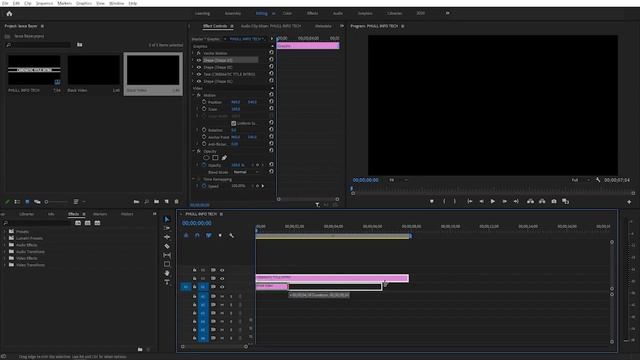Select the Razor tool
The height and width of the screenshot is (360, 640).
coord(167,246)
